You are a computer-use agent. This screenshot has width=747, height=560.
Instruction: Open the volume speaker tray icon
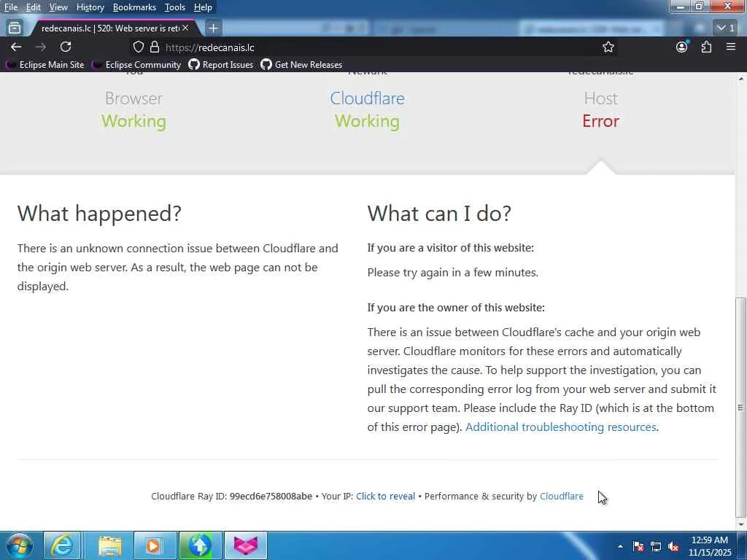click(673, 546)
